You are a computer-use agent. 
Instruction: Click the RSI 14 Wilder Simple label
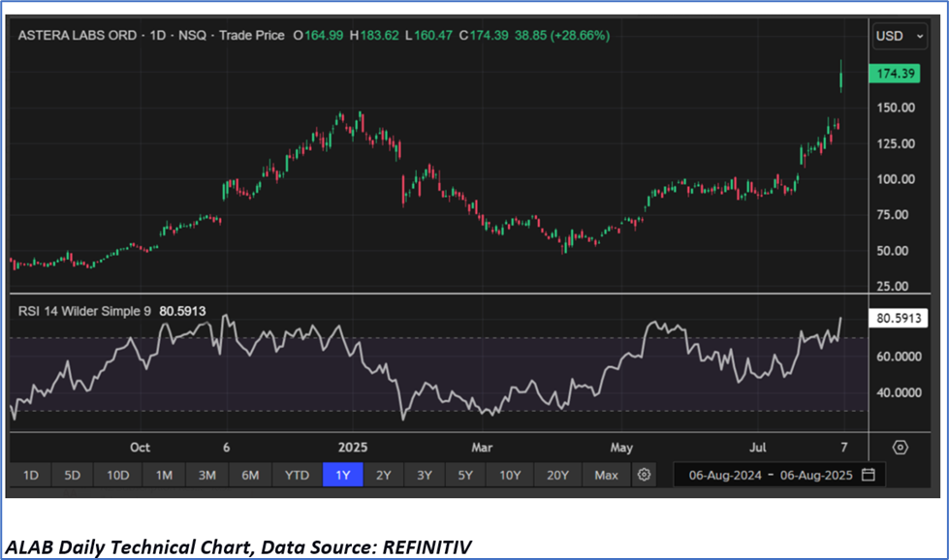pyautogui.click(x=85, y=312)
